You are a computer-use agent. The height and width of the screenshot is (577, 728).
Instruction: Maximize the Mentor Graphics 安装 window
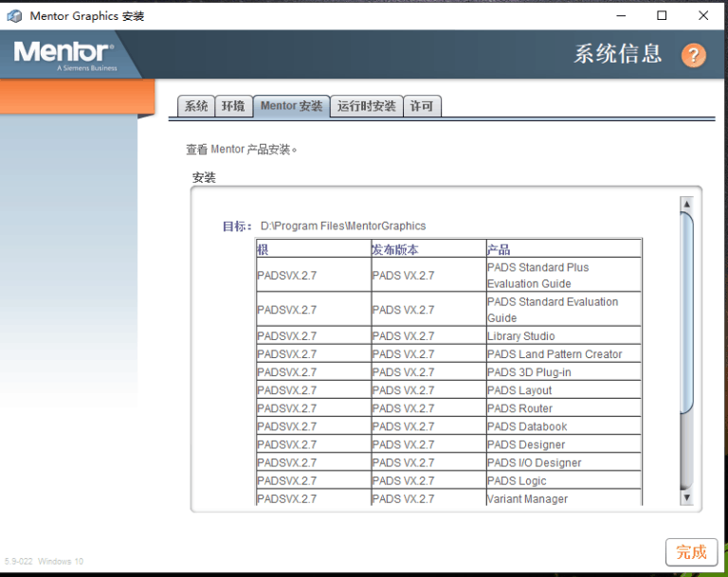(x=662, y=16)
